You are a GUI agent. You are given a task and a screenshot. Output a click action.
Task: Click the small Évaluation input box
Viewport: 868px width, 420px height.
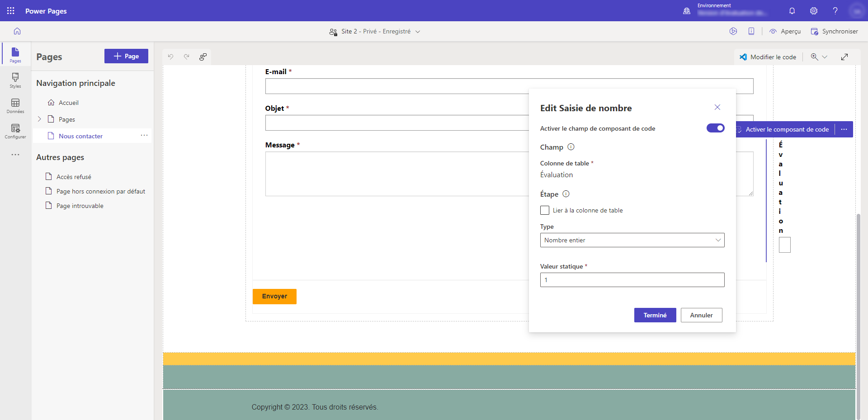pos(785,245)
